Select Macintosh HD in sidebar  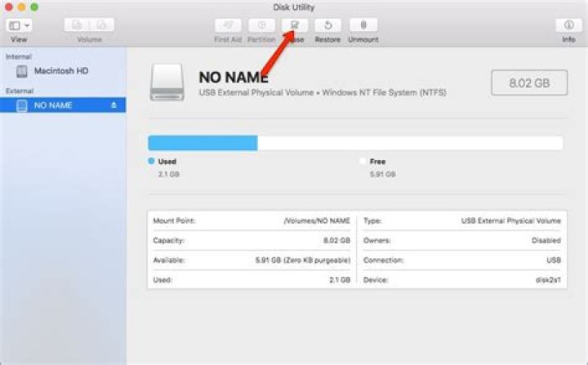(x=61, y=71)
